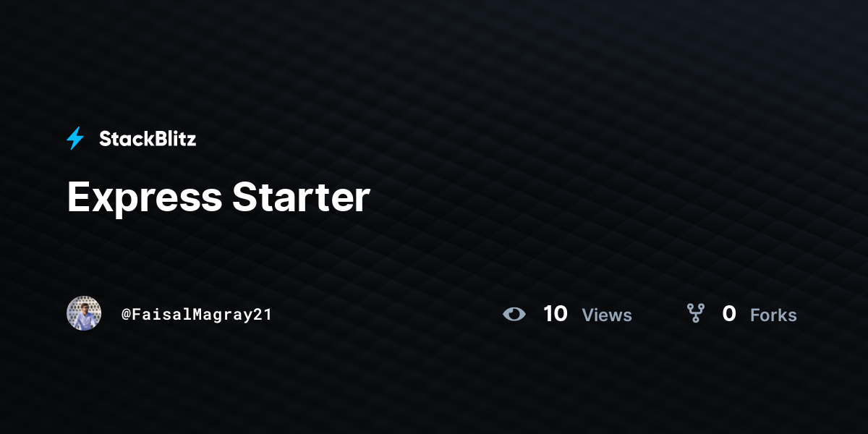The image size is (868, 434).
Task: Click the Views label text
Action: pos(607,315)
